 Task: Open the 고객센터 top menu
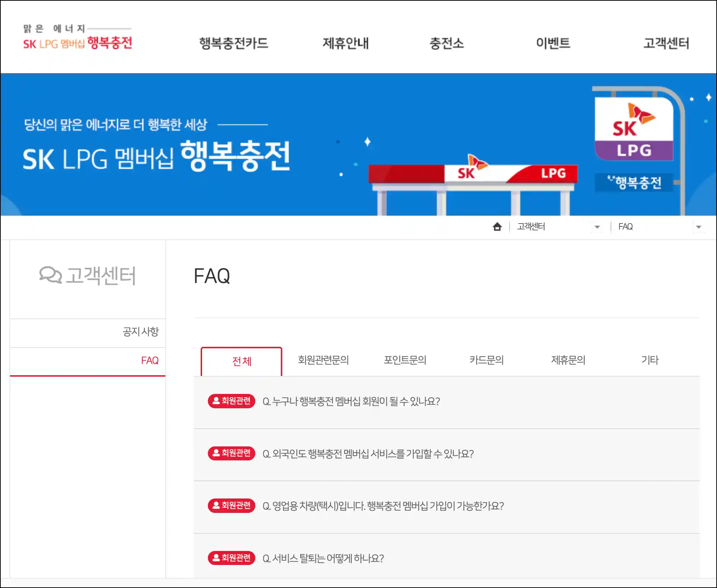point(666,43)
